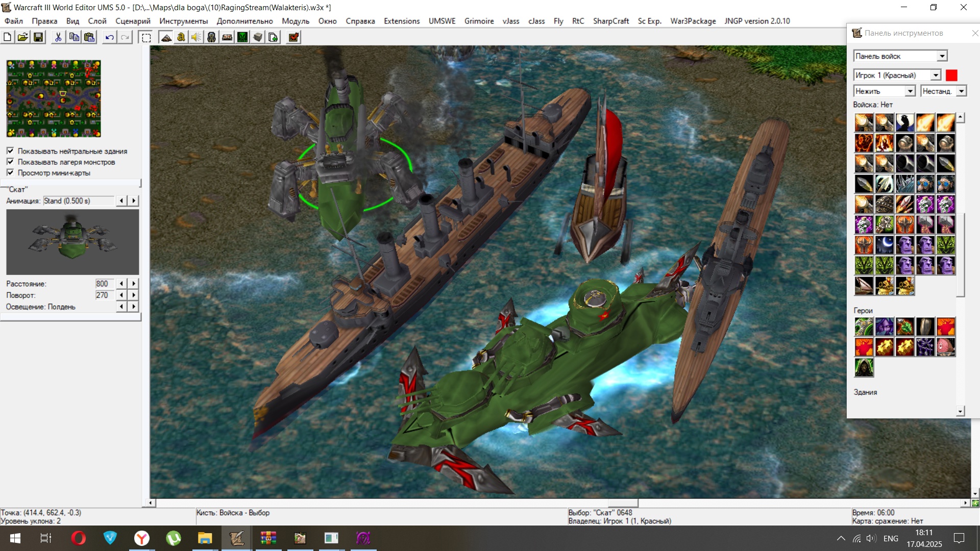Click the red player color swatch
The height and width of the screenshot is (551, 980).
pos(951,75)
